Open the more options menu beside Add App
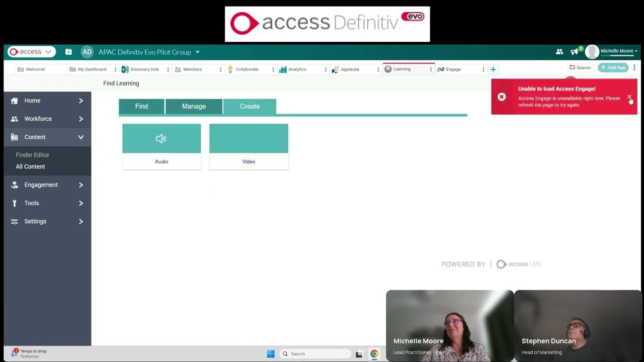The image size is (644, 362). click(634, 67)
